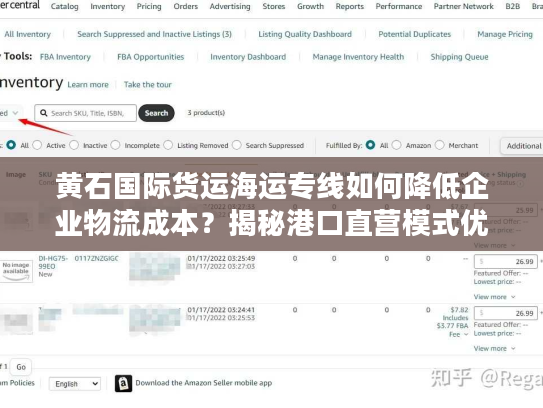Select the Search Suppressed radio button

pyautogui.click(x=237, y=145)
